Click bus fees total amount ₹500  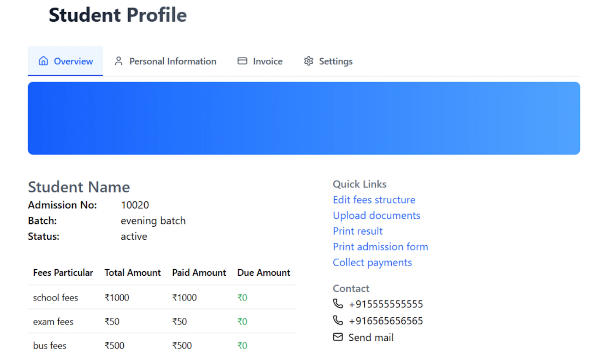pyautogui.click(x=115, y=345)
